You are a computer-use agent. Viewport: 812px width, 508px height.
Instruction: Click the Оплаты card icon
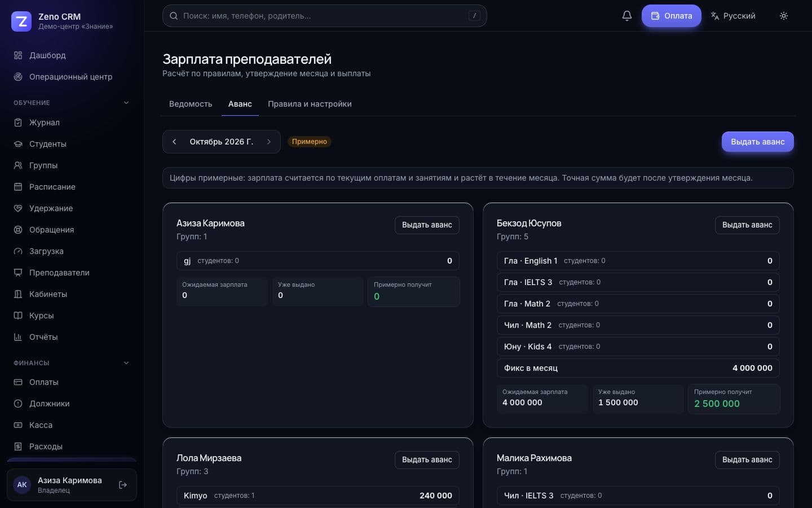[18, 382]
